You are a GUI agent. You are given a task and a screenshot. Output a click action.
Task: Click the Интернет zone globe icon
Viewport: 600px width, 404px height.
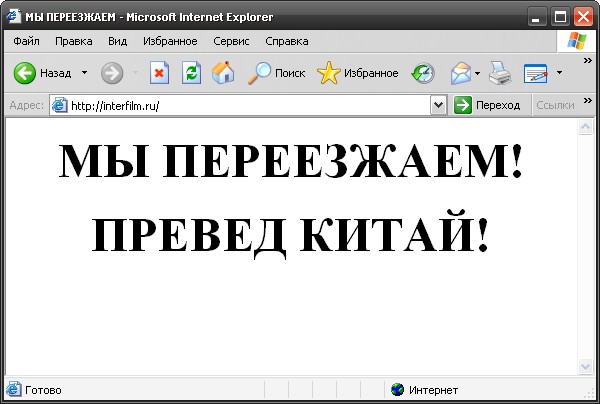tap(398, 390)
